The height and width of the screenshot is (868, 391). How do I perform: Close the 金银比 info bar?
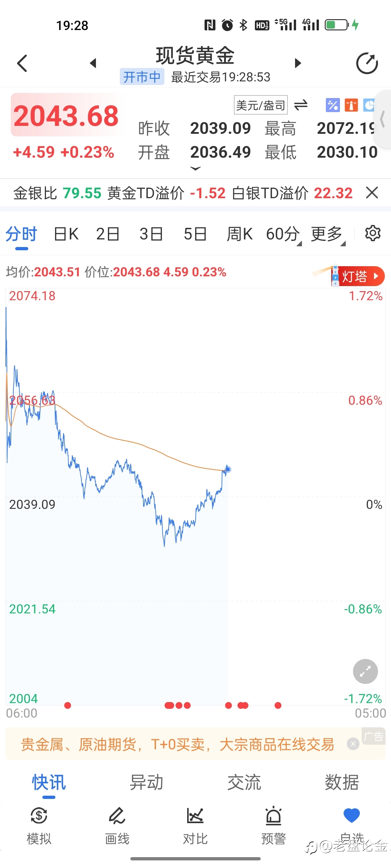(x=372, y=193)
